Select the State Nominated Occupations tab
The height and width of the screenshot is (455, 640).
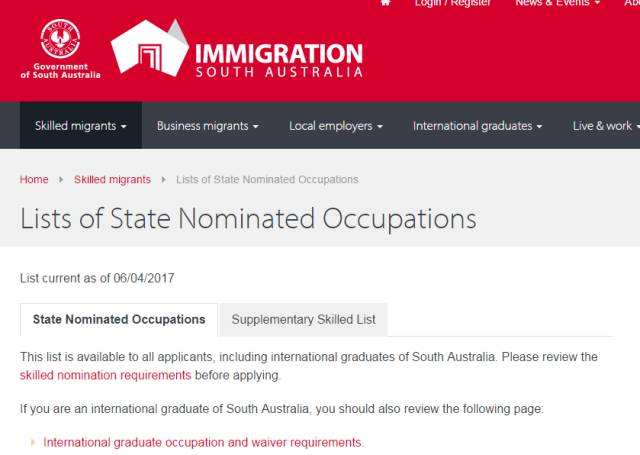pos(119,320)
